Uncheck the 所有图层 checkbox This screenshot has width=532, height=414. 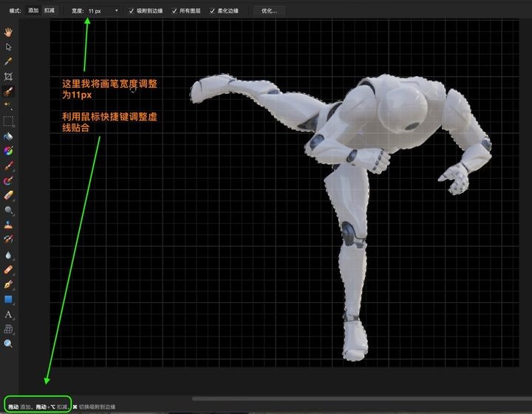pos(174,11)
